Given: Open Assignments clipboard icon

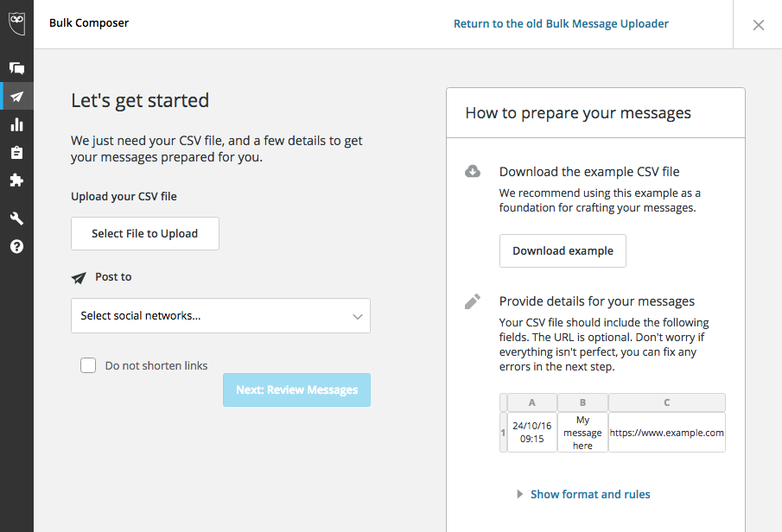Looking at the screenshot, I should pyautogui.click(x=16, y=153).
